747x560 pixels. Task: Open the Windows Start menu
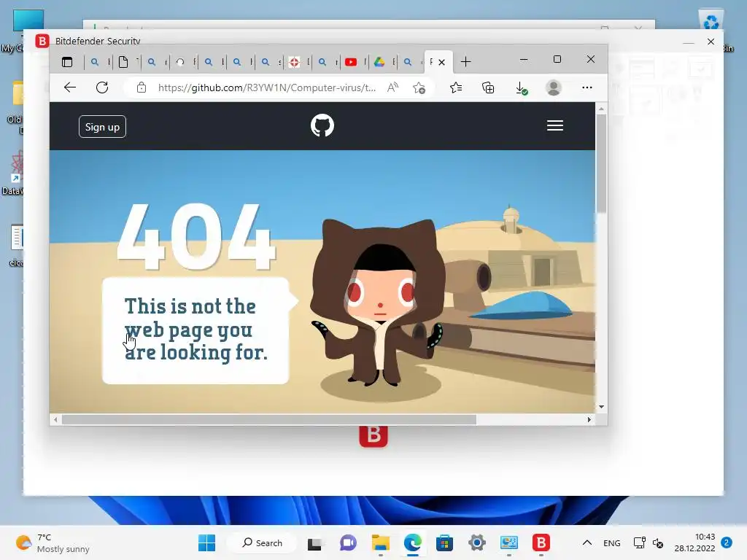[x=206, y=542]
